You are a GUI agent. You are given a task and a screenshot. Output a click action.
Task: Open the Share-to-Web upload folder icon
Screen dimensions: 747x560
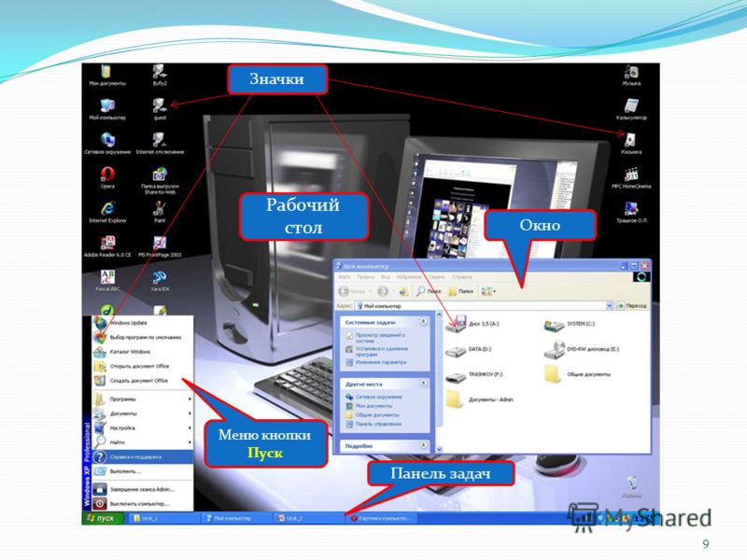(x=160, y=181)
